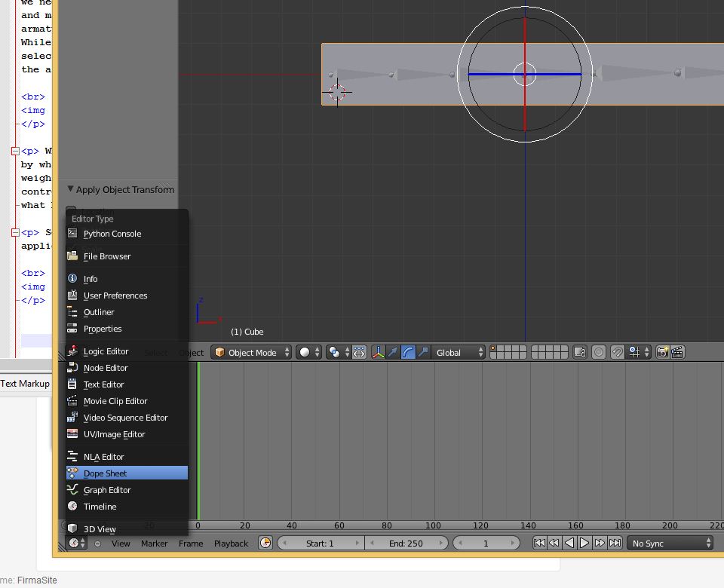724x588 pixels.
Task: Choose the highlighted Dope Sheet entry
Action: coord(127,473)
